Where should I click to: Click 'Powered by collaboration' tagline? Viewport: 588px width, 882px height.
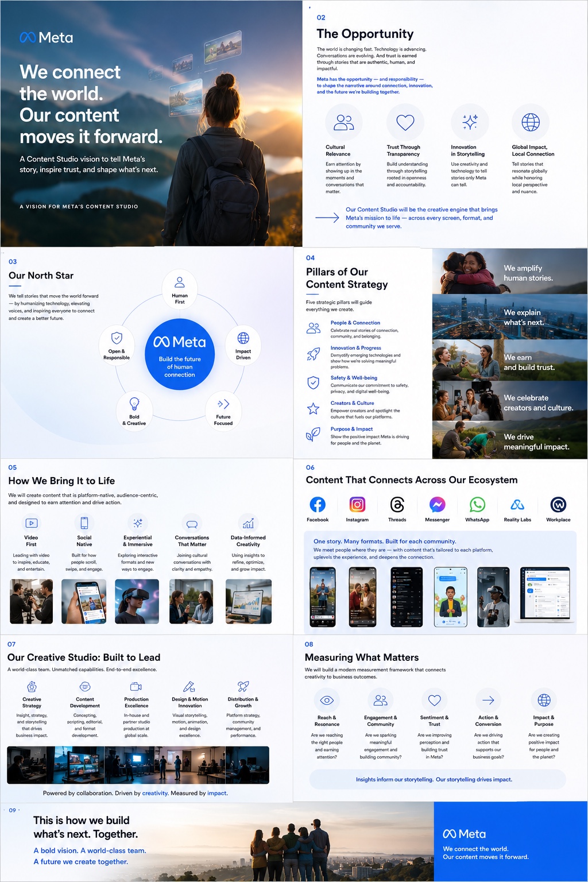tap(136, 793)
